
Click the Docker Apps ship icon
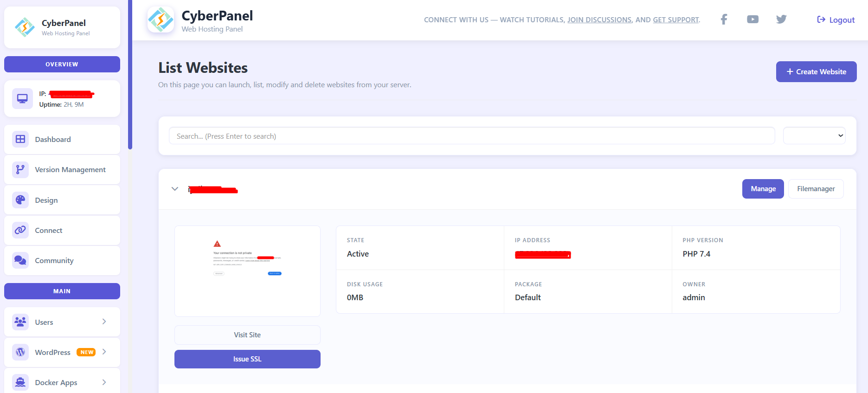(20, 382)
